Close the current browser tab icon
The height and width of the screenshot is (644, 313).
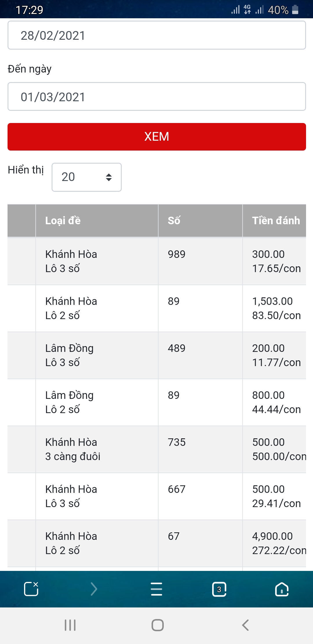tap(31, 589)
